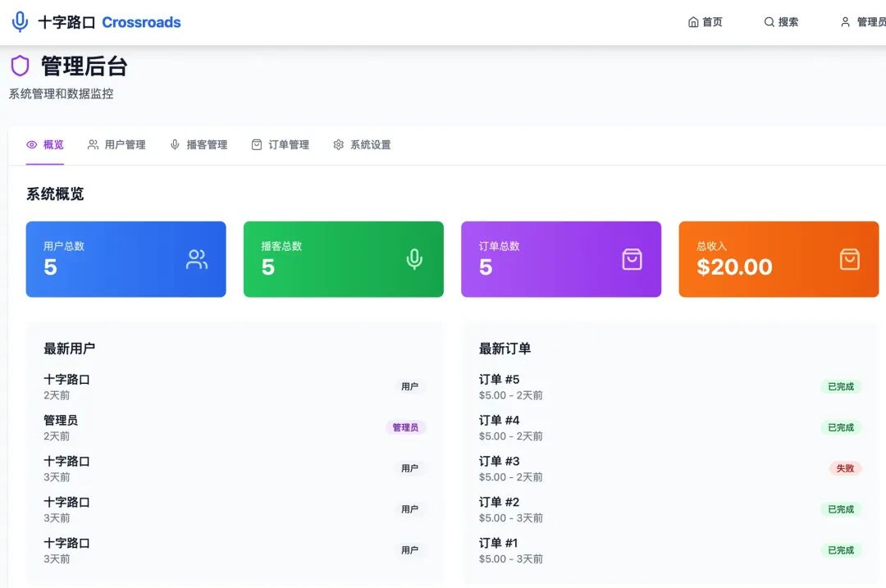Click the microphone icon on 播客总数 card
This screenshot has height=588, width=886.
pyautogui.click(x=414, y=259)
